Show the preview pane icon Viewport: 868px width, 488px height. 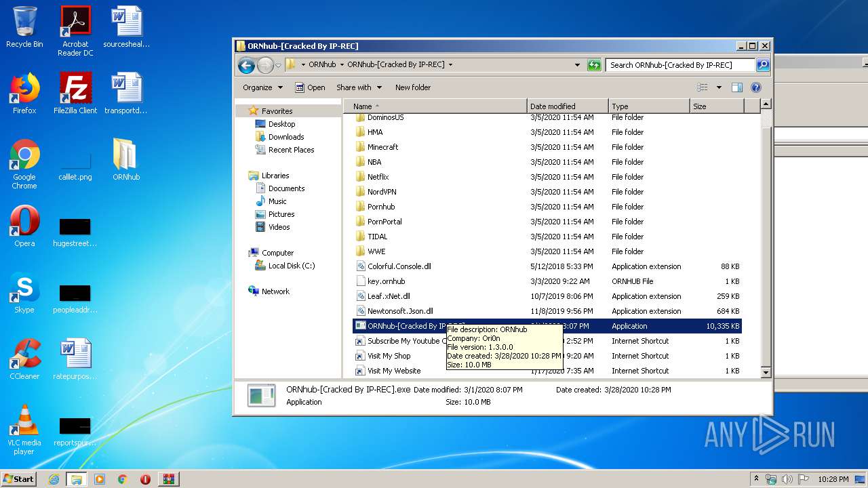pos(737,87)
